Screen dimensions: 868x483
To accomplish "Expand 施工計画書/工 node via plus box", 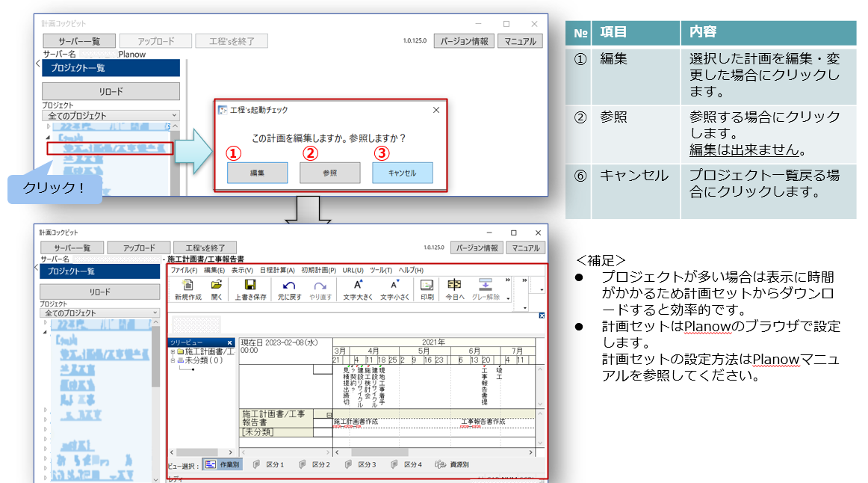I will coord(173,351).
